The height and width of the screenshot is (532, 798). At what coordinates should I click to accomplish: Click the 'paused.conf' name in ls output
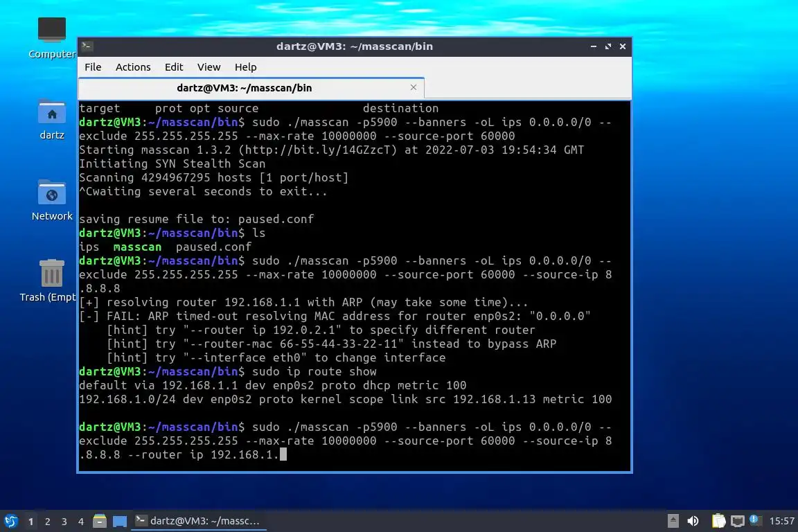(x=214, y=247)
